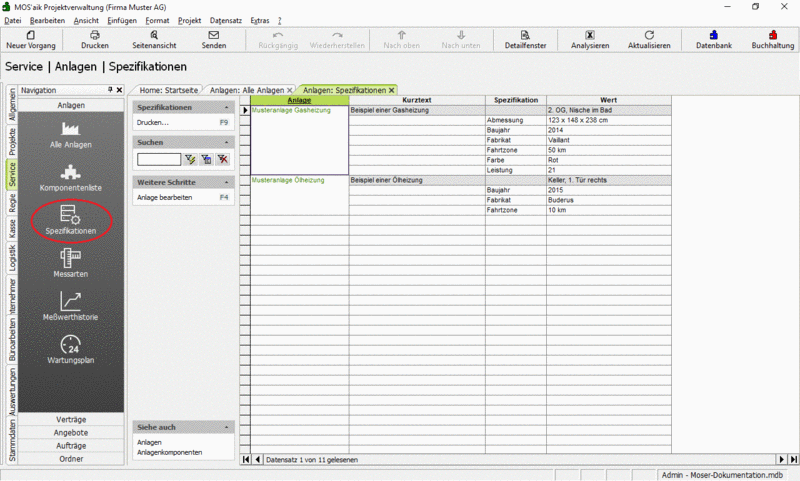Click the Kurztext column header
800x481 pixels.
point(417,100)
